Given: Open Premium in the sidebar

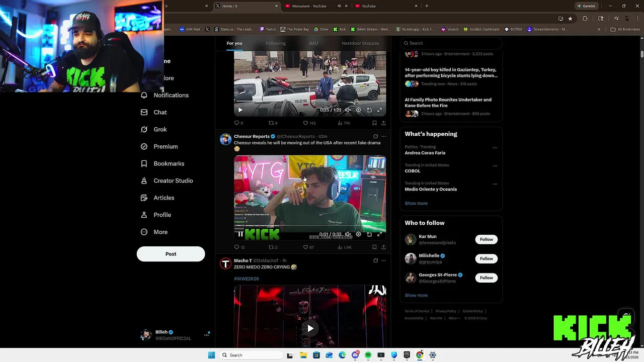Looking at the screenshot, I should pyautogui.click(x=159, y=146).
